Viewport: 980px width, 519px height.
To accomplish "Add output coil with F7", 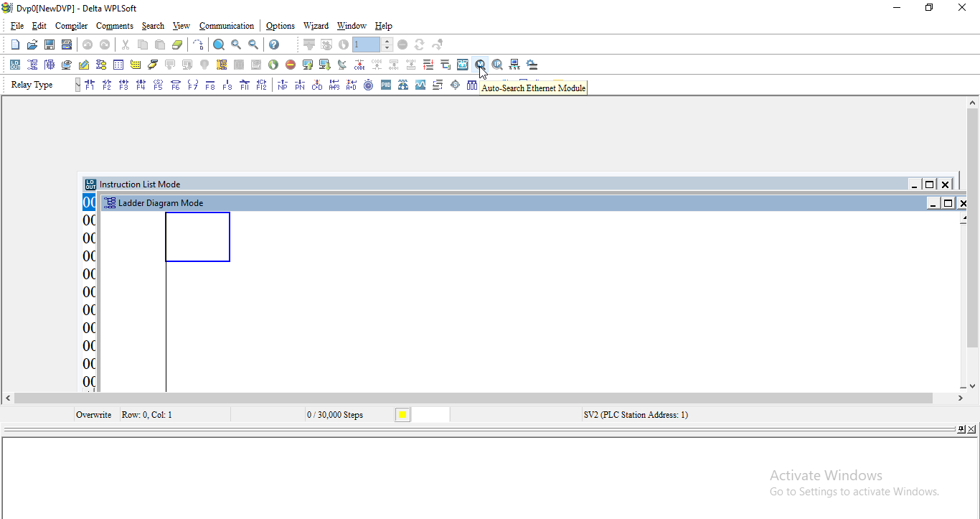I will tap(193, 85).
